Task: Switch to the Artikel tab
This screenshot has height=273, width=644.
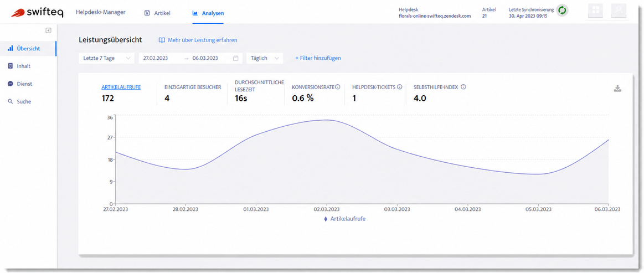Action: [x=157, y=13]
